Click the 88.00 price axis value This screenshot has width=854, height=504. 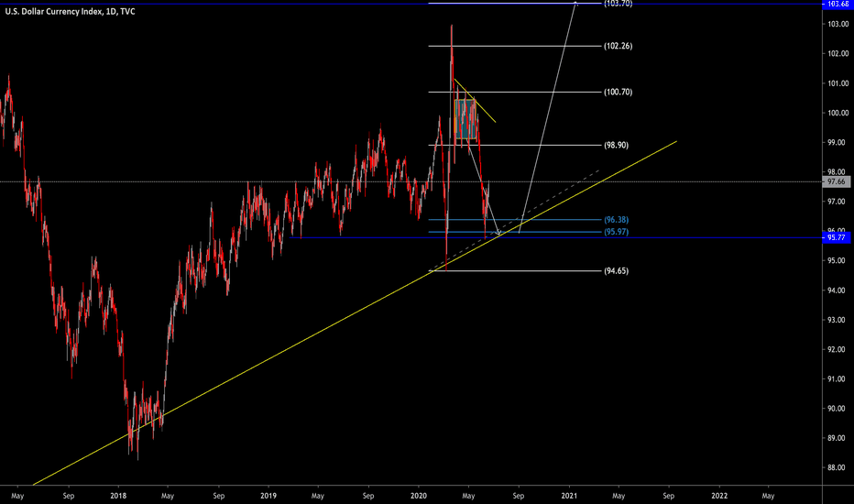pyautogui.click(x=838, y=467)
